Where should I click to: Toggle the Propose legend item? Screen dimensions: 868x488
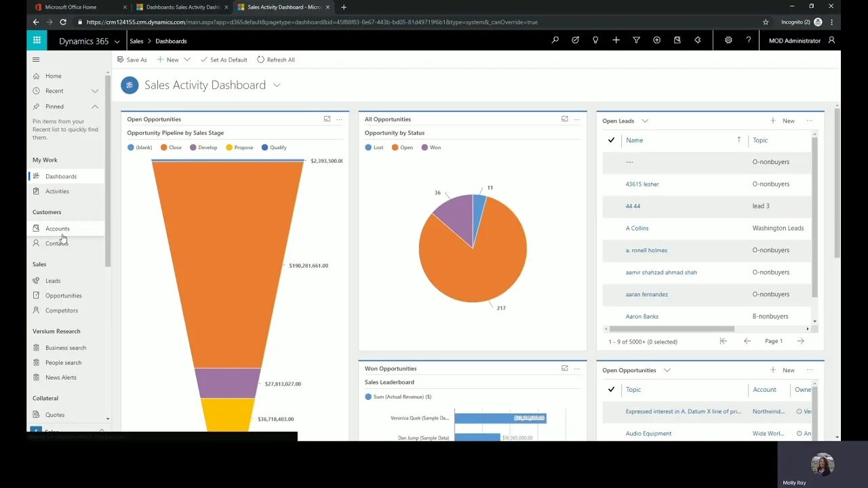click(x=239, y=147)
